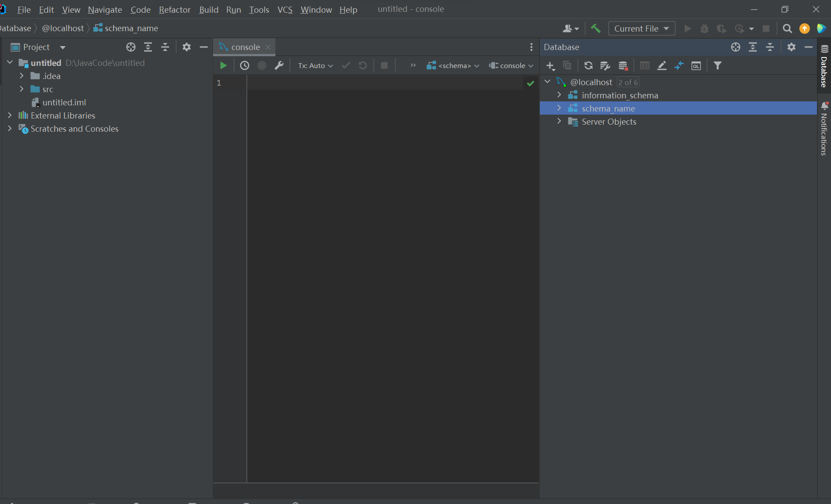Open the table editor grid icon
This screenshot has height=504, width=831.
pyautogui.click(x=645, y=65)
